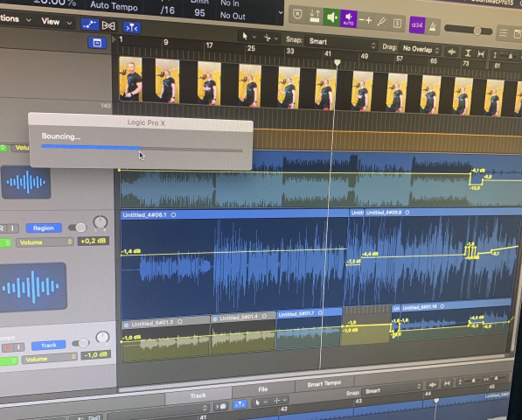Click the minus-plus varispeed button
The width and height of the screenshot is (522, 420).
365,21
